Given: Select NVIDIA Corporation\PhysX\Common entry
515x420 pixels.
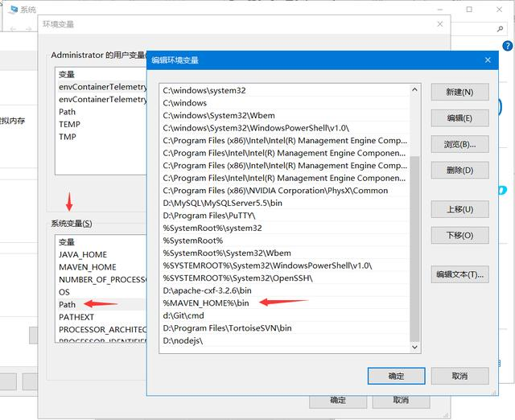Looking at the screenshot, I should (x=284, y=191).
